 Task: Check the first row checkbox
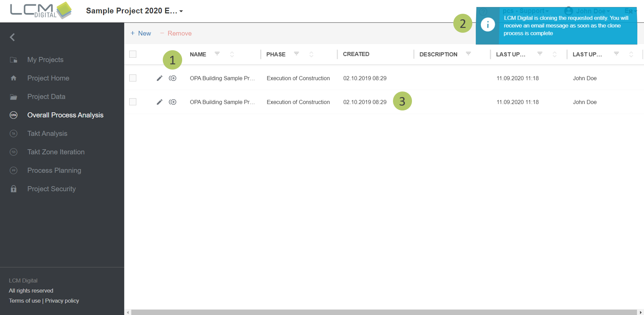(133, 78)
